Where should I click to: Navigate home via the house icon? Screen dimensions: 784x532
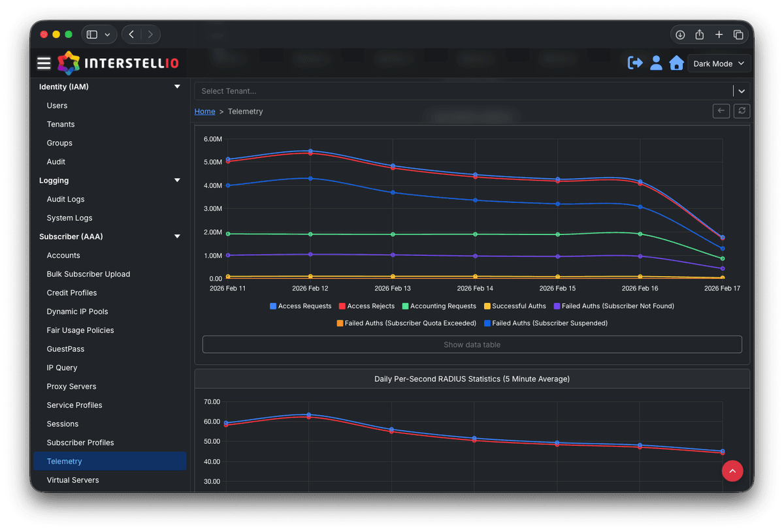[x=676, y=63]
